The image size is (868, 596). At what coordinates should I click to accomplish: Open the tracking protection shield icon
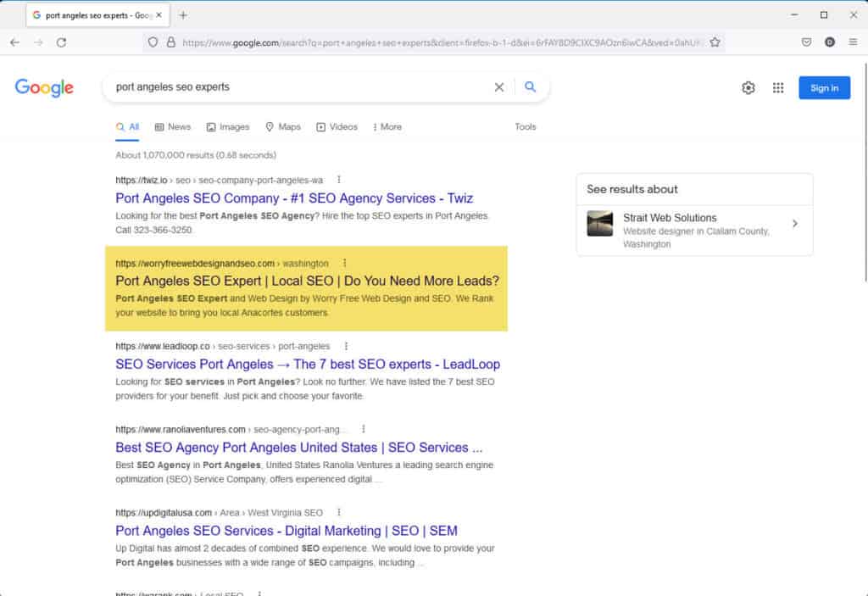click(x=153, y=42)
